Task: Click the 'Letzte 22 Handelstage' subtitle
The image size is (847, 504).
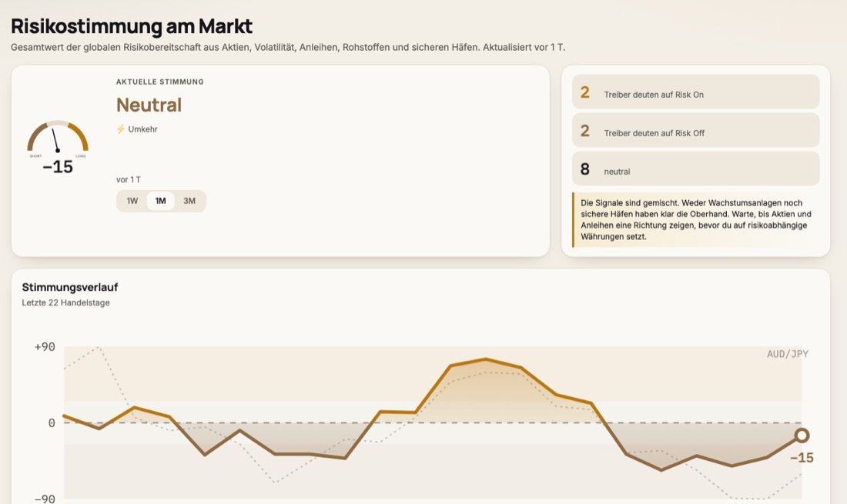Action: (66, 302)
